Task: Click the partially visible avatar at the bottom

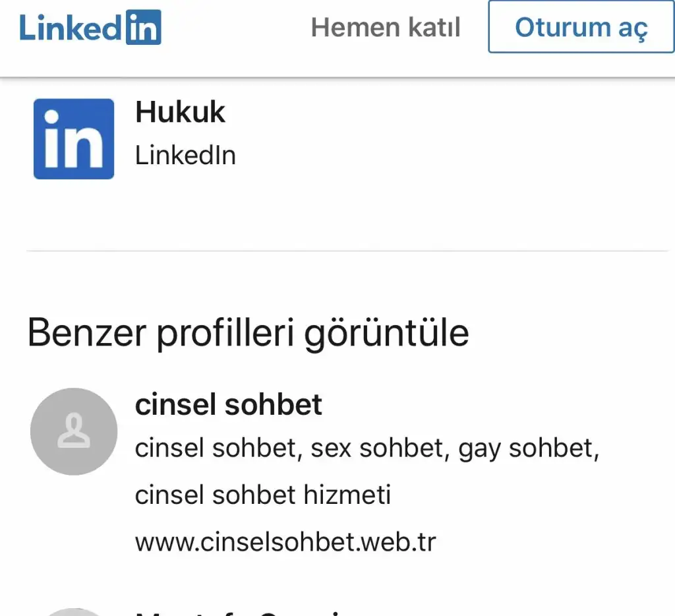Action: (x=74, y=613)
